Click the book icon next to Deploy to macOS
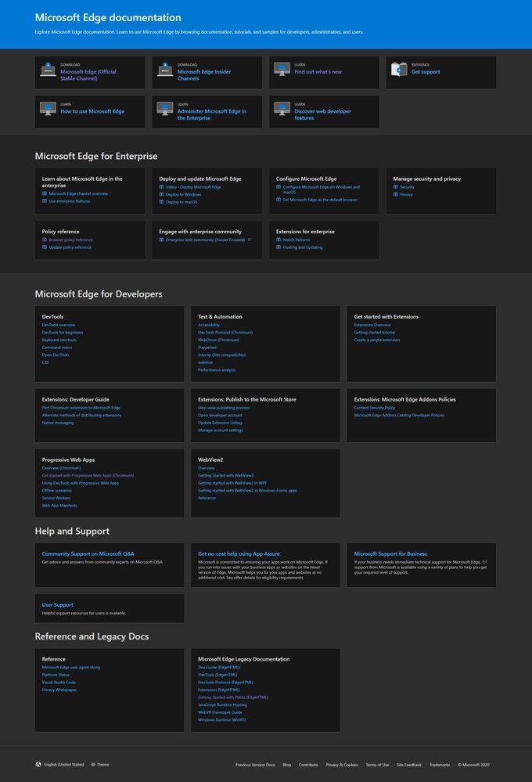The width and height of the screenshot is (532, 782). (x=161, y=202)
